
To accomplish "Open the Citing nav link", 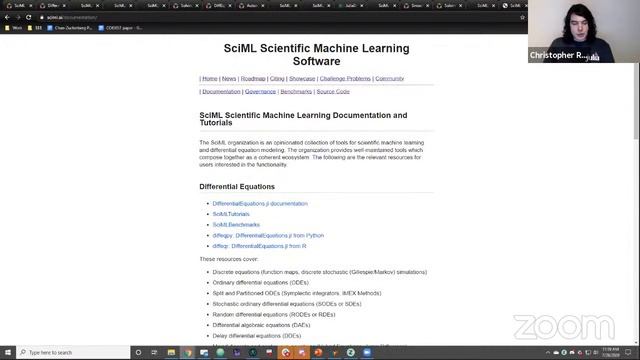I will [277, 78].
